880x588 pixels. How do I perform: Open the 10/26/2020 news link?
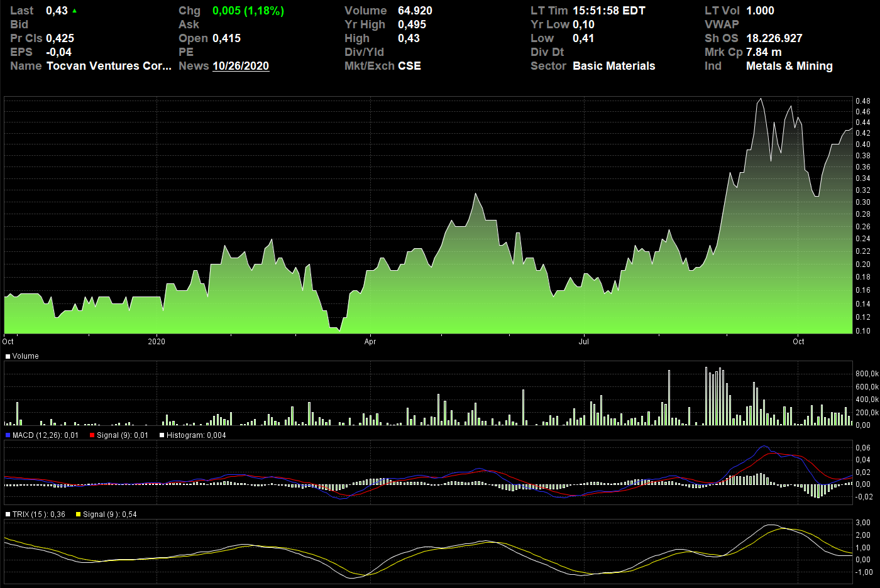tap(241, 66)
